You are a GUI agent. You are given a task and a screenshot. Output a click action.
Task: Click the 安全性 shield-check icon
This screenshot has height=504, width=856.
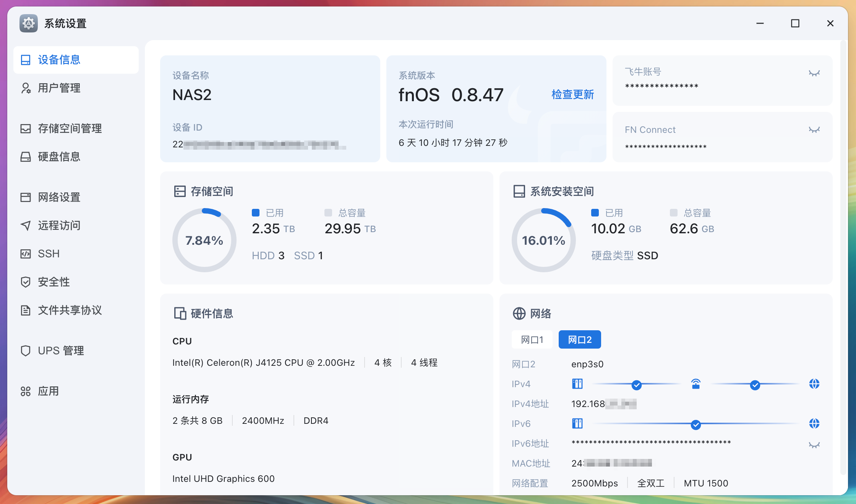26,282
